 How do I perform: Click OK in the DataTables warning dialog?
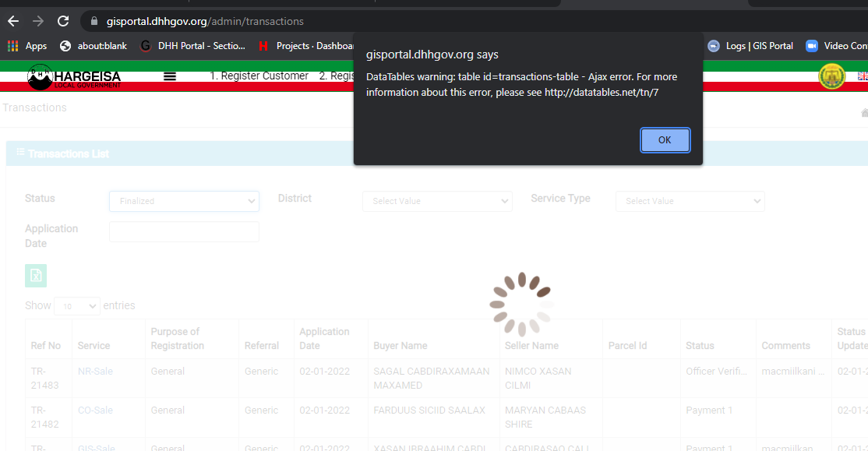pyautogui.click(x=665, y=140)
